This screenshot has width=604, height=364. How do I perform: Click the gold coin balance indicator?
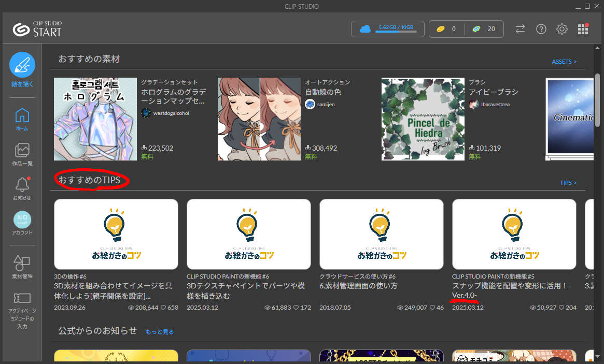click(445, 29)
